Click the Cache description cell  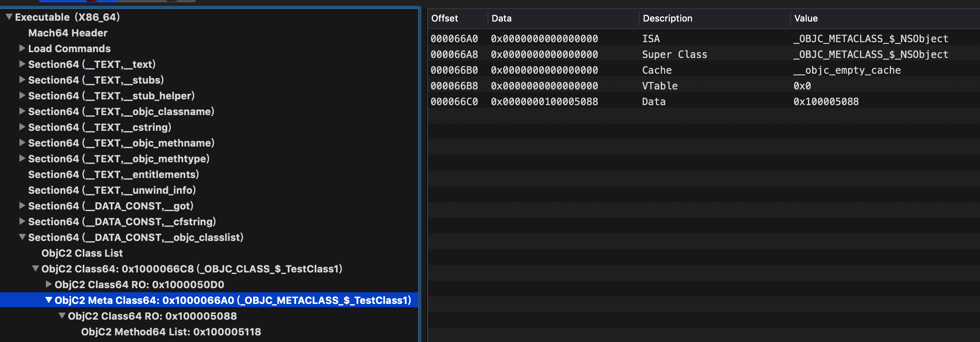tap(657, 70)
